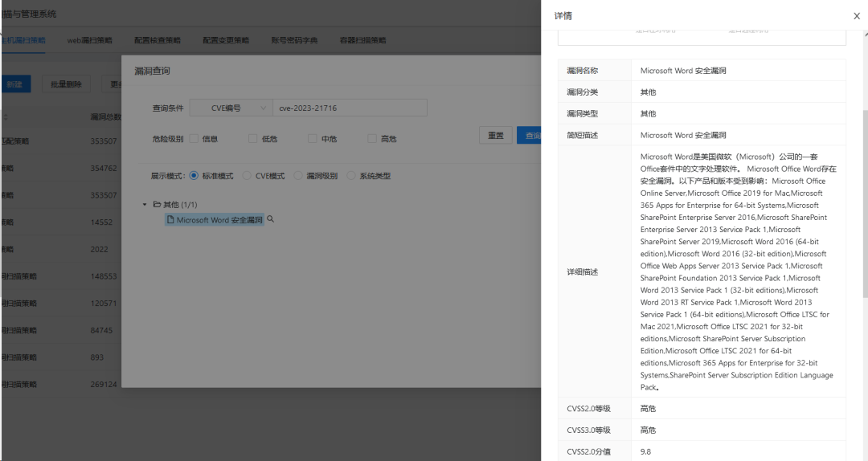Screen dimensions: 868x461
Task: Select the 标准模式 radio button
Action: [194, 175]
